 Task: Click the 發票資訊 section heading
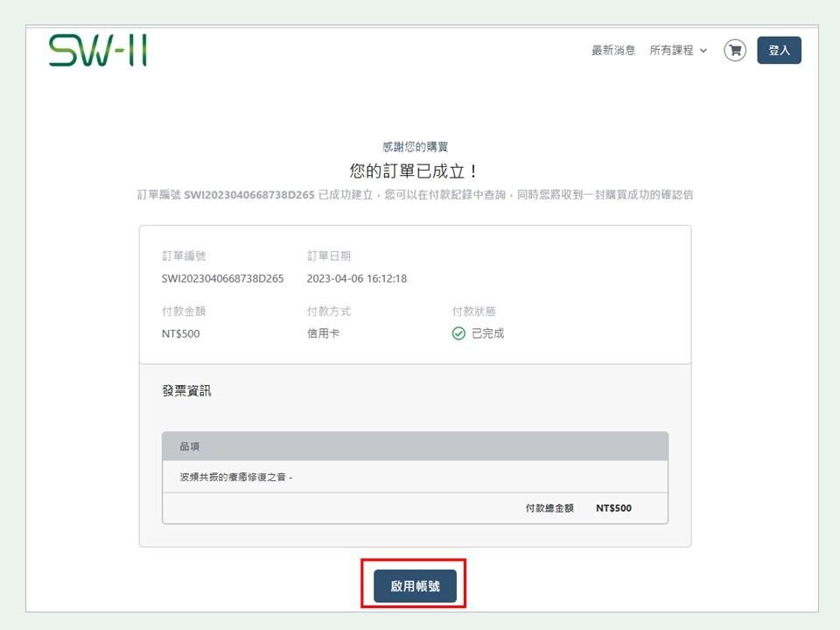point(186,391)
